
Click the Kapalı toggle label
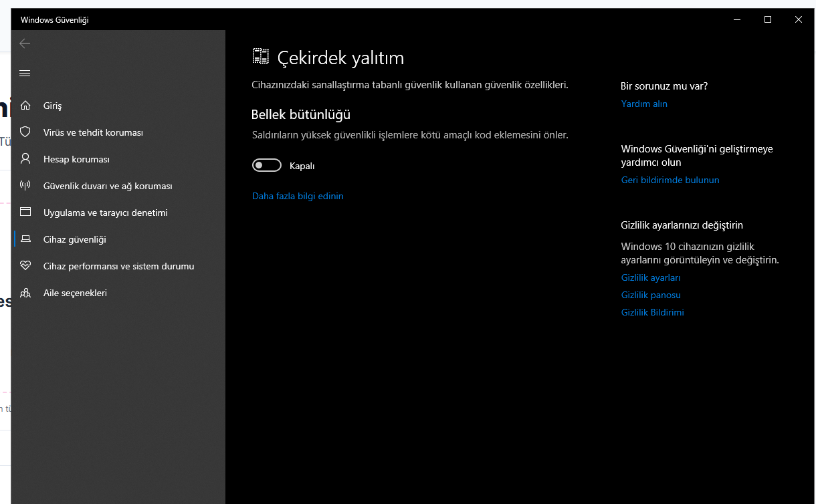click(302, 166)
